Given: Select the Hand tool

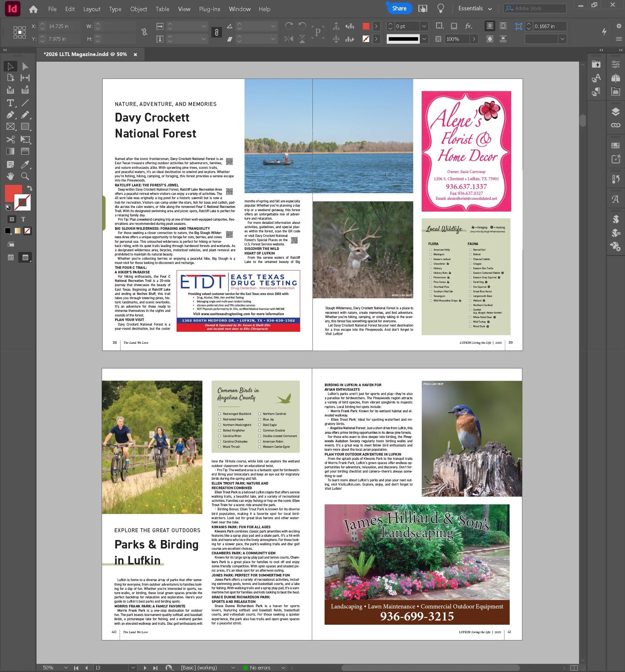Looking at the screenshot, I should (10, 176).
